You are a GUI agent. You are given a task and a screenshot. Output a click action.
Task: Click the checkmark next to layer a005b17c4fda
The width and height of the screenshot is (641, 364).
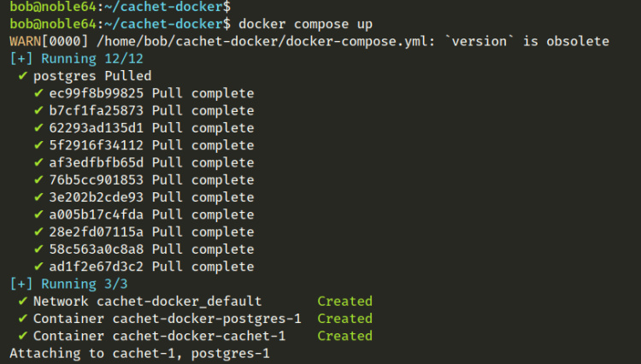click(x=38, y=214)
